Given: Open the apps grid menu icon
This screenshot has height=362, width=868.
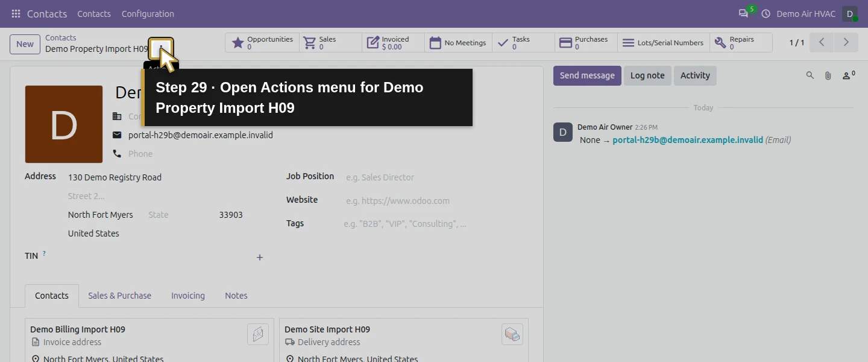Looking at the screenshot, I should (x=16, y=13).
